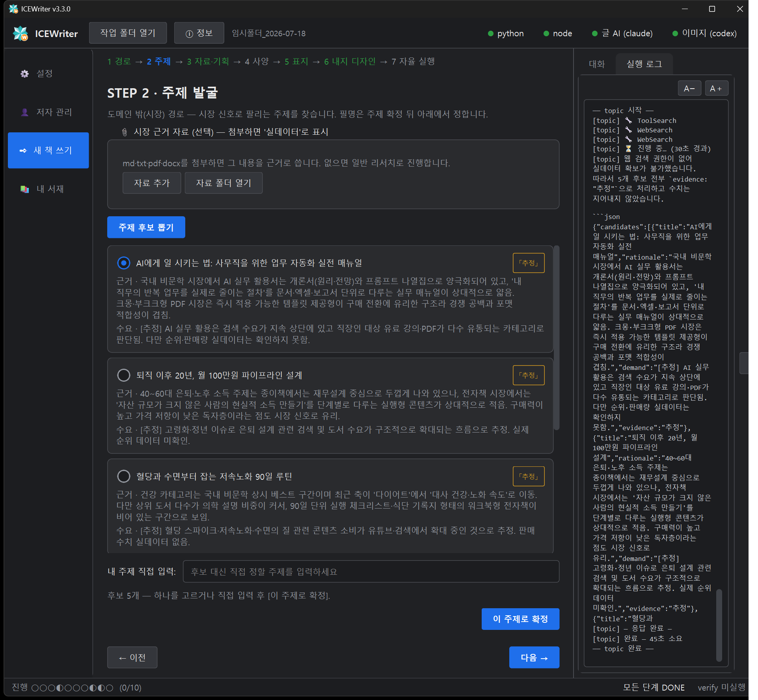Open the 정보 info button
This screenshot has width=758, height=700.
199,33
